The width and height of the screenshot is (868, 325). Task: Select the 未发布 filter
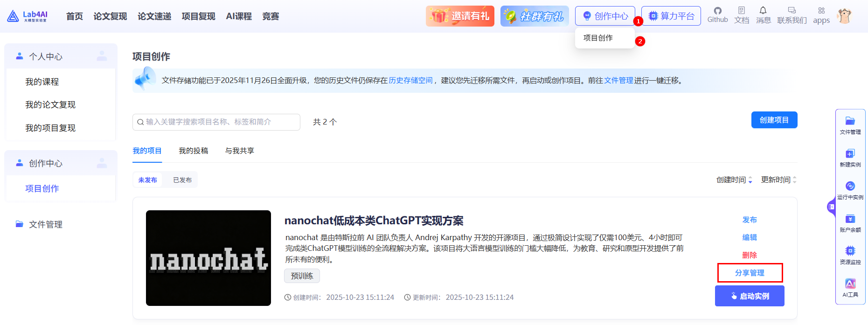coord(148,180)
